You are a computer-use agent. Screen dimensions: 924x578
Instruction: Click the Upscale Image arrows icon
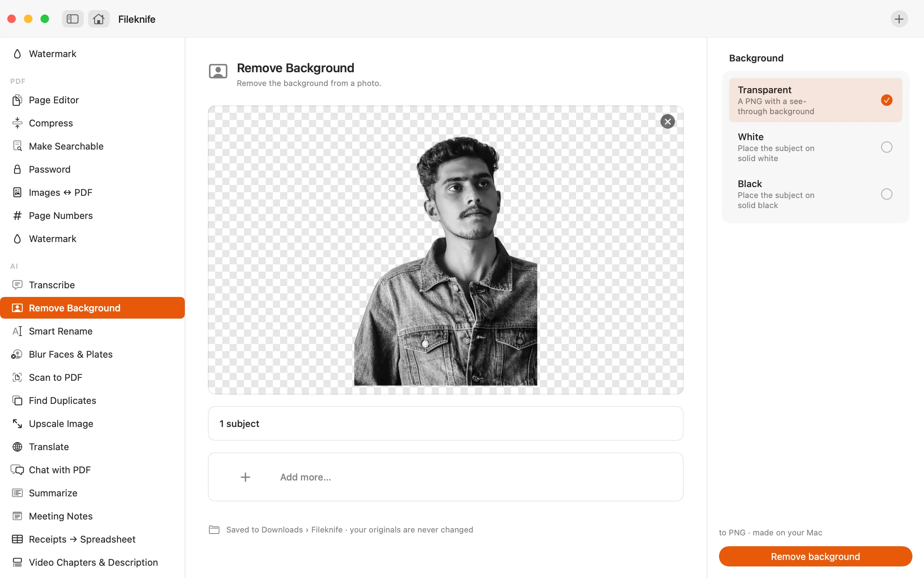pyautogui.click(x=17, y=423)
